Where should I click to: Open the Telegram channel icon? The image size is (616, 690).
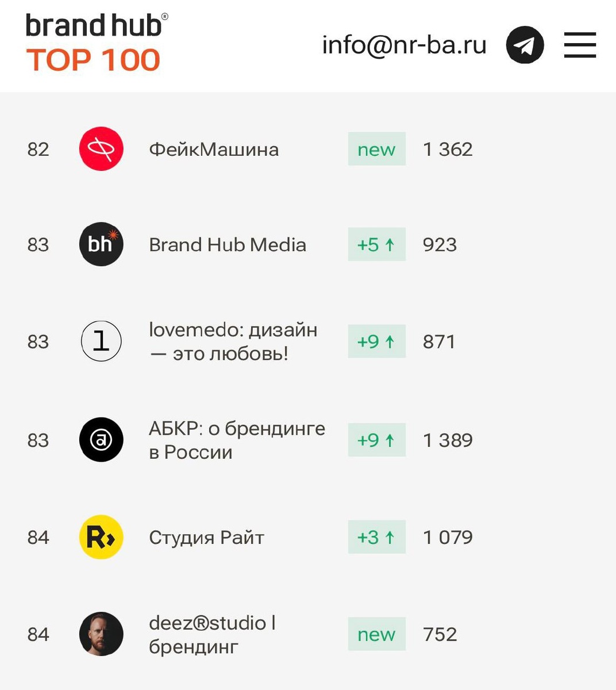click(525, 45)
